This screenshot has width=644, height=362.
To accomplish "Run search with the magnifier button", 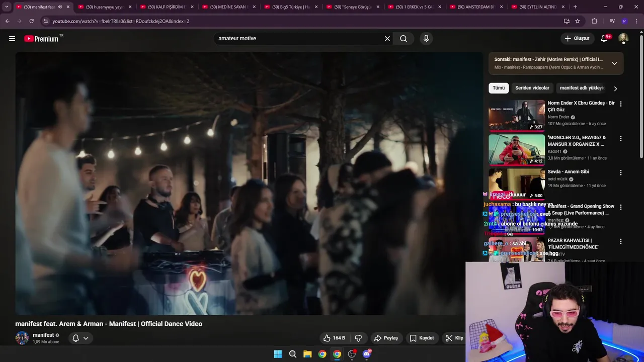I will 404,38.
